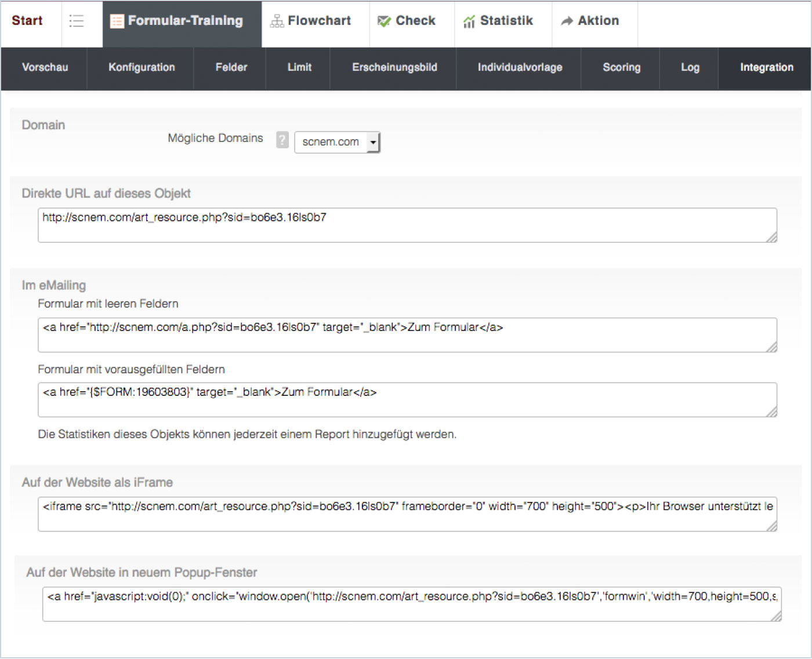812x659 pixels.
Task: Open the Flowchart tab
Action: coord(311,21)
